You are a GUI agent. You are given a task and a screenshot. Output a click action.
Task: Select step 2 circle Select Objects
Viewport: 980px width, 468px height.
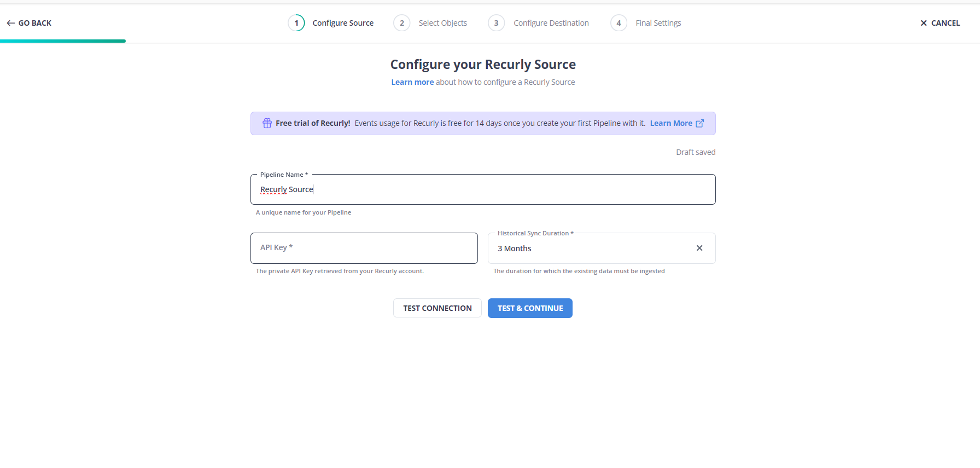click(x=402, y=23)
